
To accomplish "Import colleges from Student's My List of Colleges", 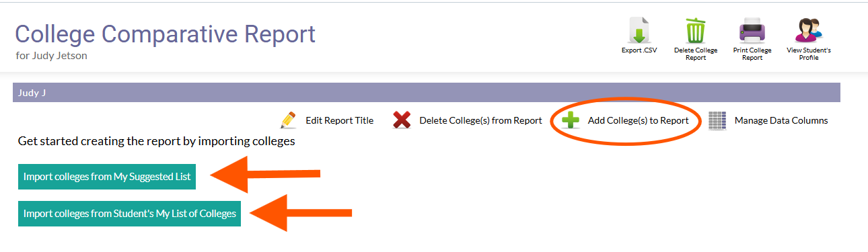I will (x=129, y=214).
